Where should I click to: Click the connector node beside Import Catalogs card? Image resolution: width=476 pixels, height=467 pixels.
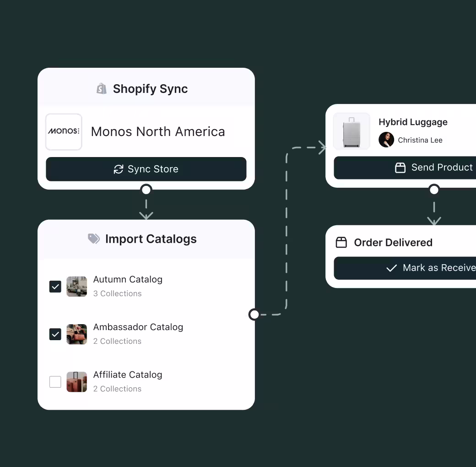(254, 315)
